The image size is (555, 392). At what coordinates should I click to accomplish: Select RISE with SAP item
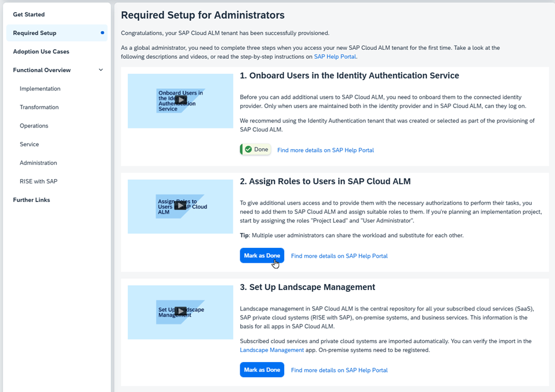[x=38, y=182]
